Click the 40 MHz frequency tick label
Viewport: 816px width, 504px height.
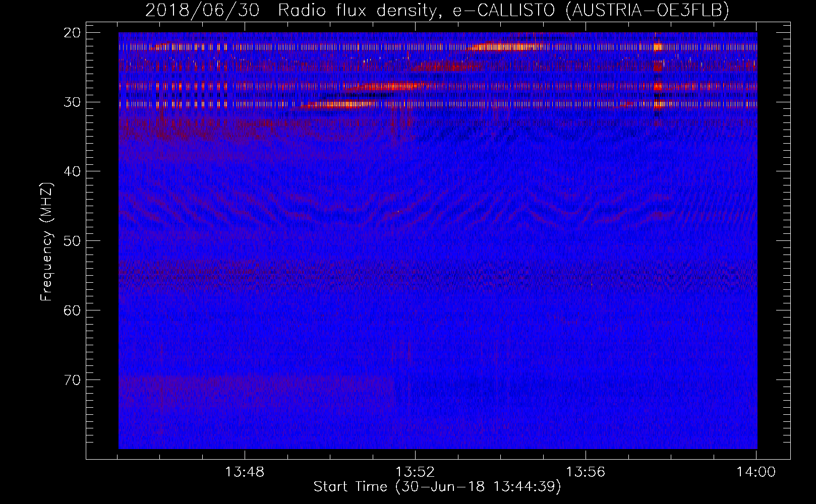73,171
